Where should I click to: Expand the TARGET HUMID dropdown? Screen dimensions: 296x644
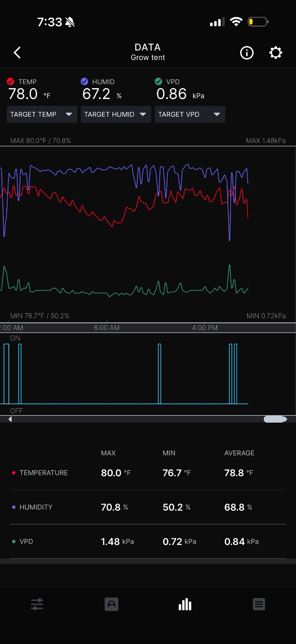[x=116, y=114]
